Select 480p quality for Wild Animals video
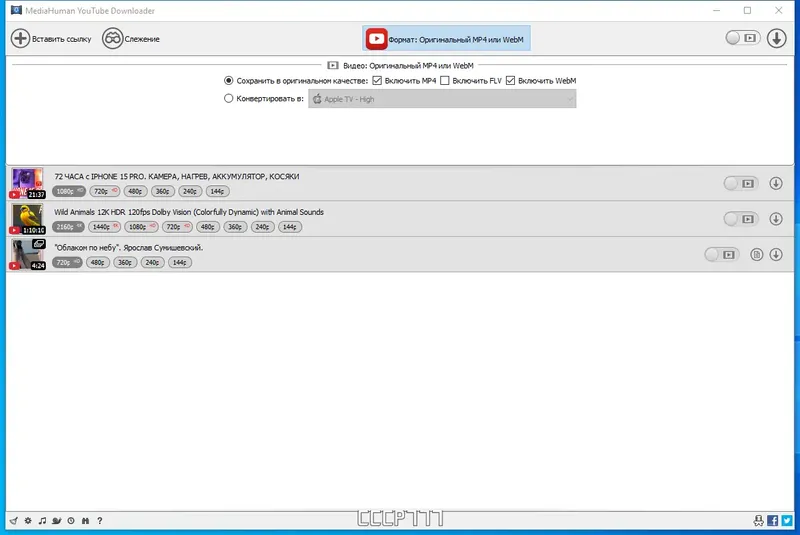 (208, 227)
